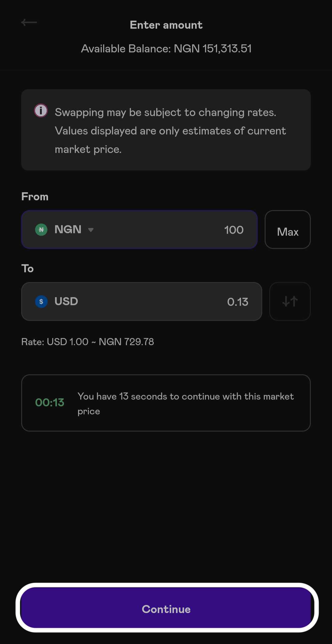Select the Max amount button

pos(288,229)
